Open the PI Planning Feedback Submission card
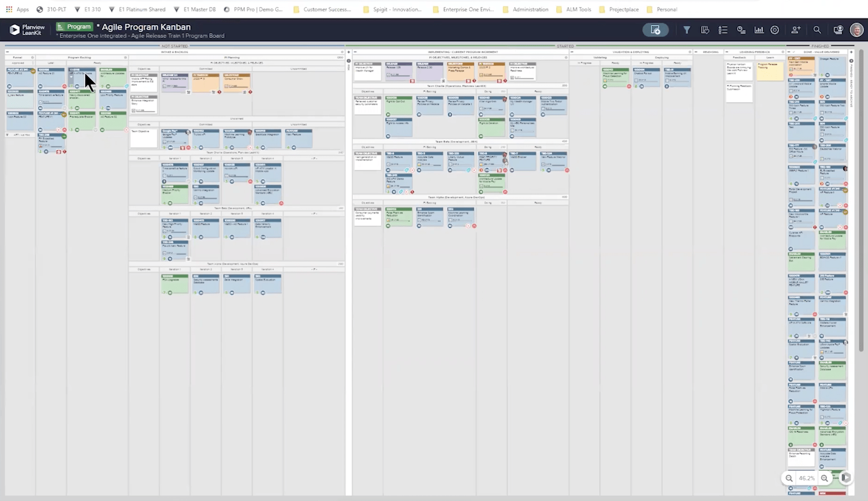The width and height of the screenshot is (868, 501). tap(739, 93)
